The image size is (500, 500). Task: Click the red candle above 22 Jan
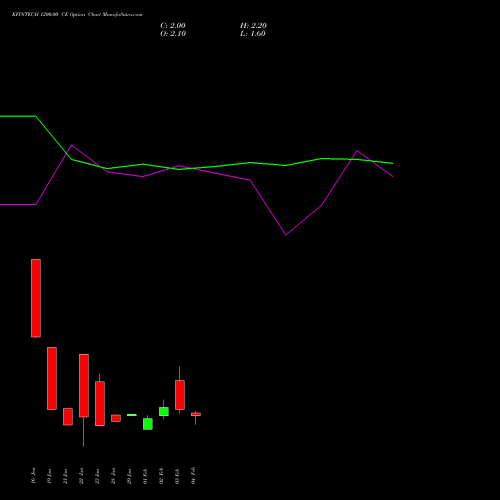click(84, 385)
